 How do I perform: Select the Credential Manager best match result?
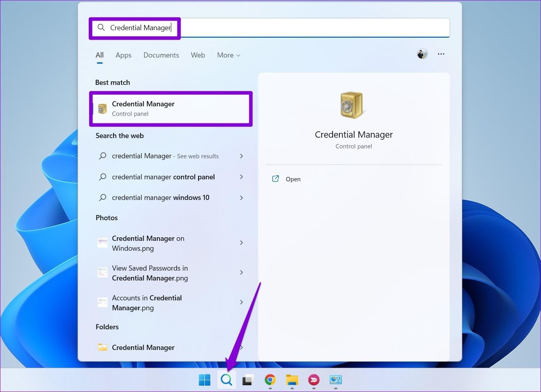tap(171, 108)
